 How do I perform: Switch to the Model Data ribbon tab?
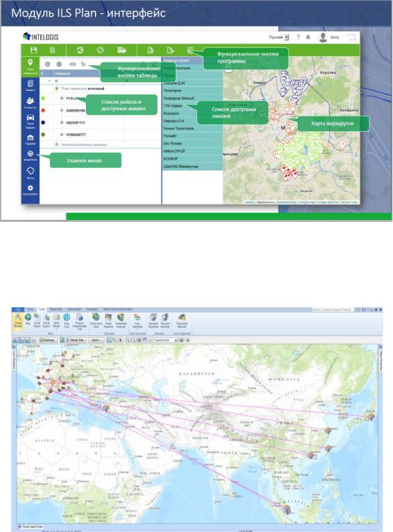55,309
